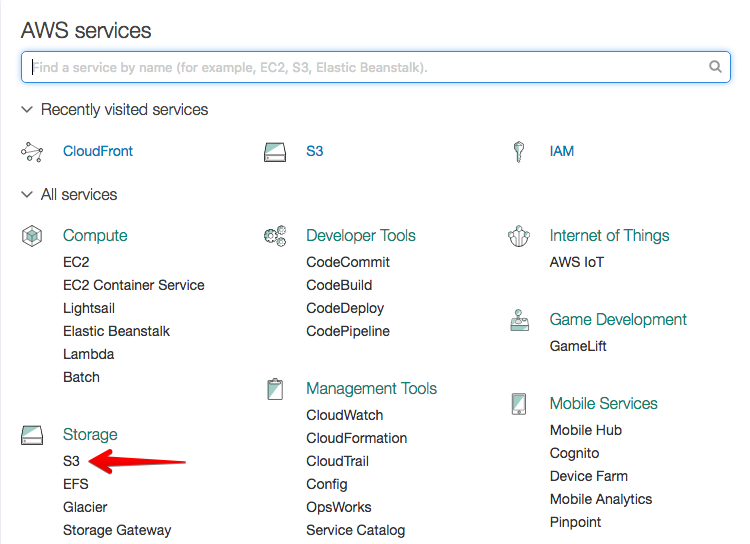This screenshot has width=750, height=544.
Task: Click the Developer Tools gears icon
Action: [x=275, y=236]
